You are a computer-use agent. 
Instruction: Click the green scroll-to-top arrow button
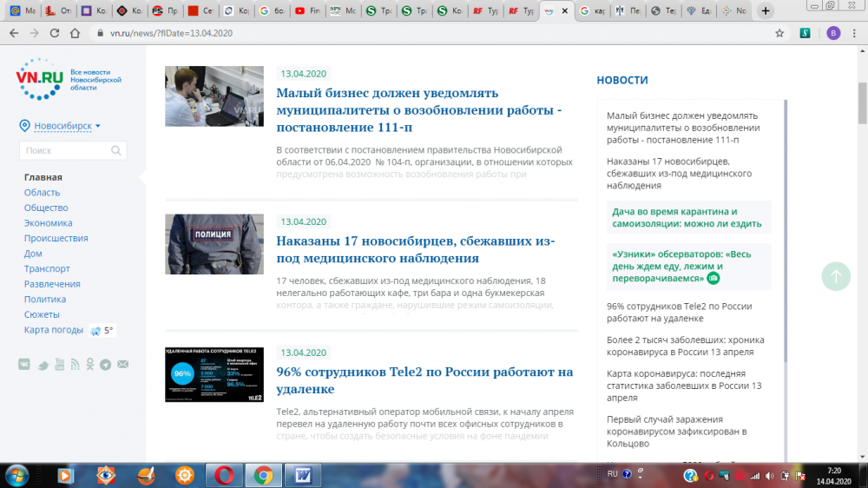836,276
